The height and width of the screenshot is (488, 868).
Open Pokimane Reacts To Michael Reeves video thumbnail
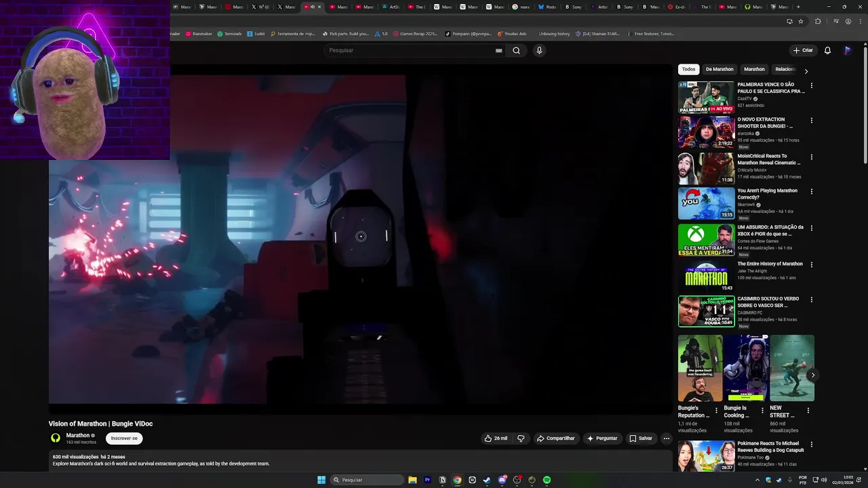point(706,456)
